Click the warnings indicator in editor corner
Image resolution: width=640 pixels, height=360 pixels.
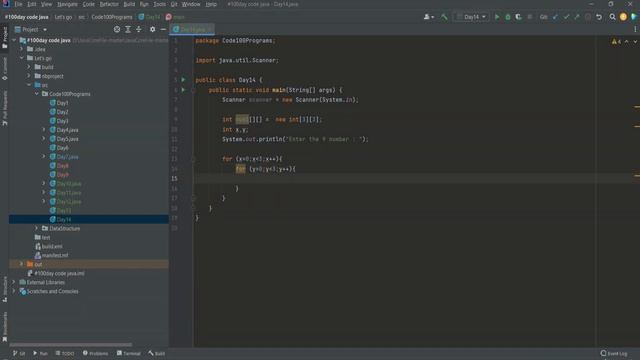point(616,42)
